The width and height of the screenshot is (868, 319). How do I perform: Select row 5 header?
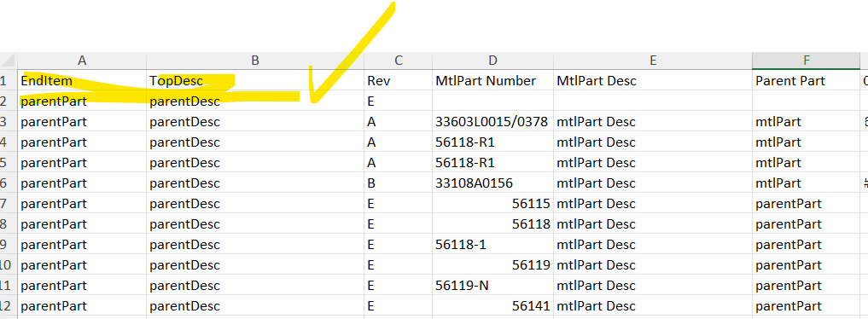click(9, 163)
